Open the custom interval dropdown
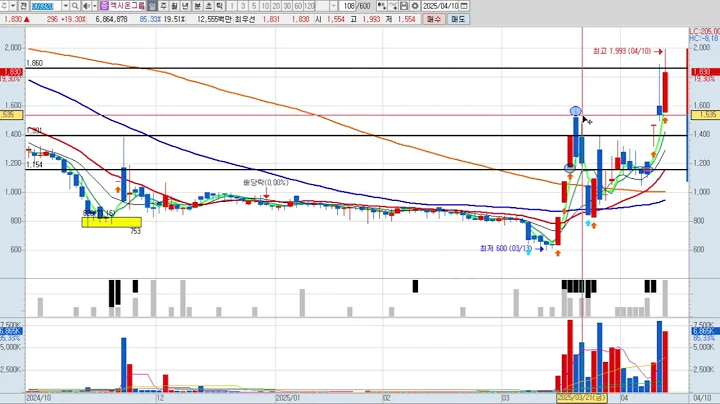This screenshot has height=404, width=720. (334, 6)
